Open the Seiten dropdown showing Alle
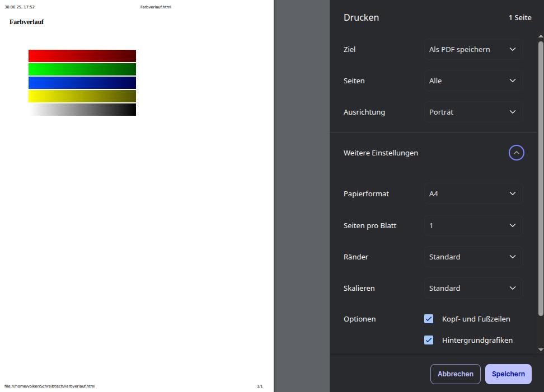Image resolution: width=544 pixels, height=392 pixels. (x=473, y=81)
